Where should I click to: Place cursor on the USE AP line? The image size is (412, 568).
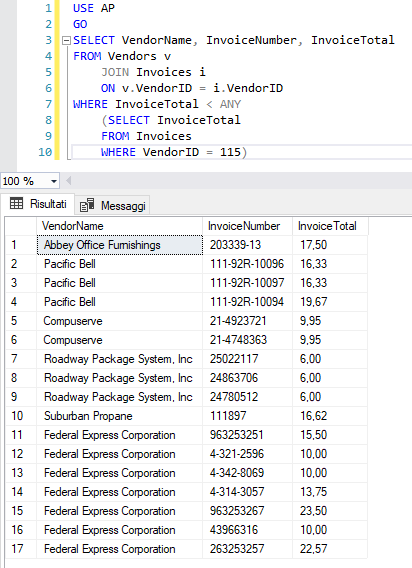(x=94, y=8)
